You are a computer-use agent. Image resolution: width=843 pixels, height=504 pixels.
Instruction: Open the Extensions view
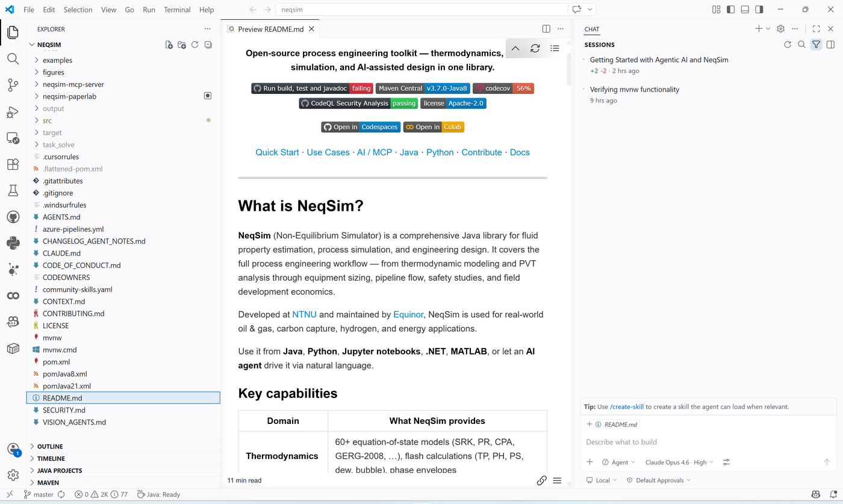(13, 164)
